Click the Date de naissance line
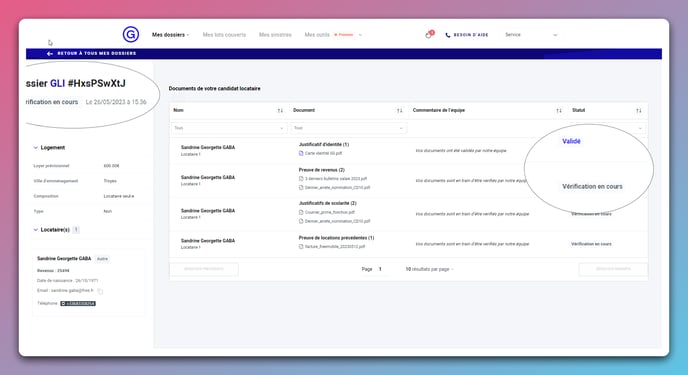 [x=68, y=281]
